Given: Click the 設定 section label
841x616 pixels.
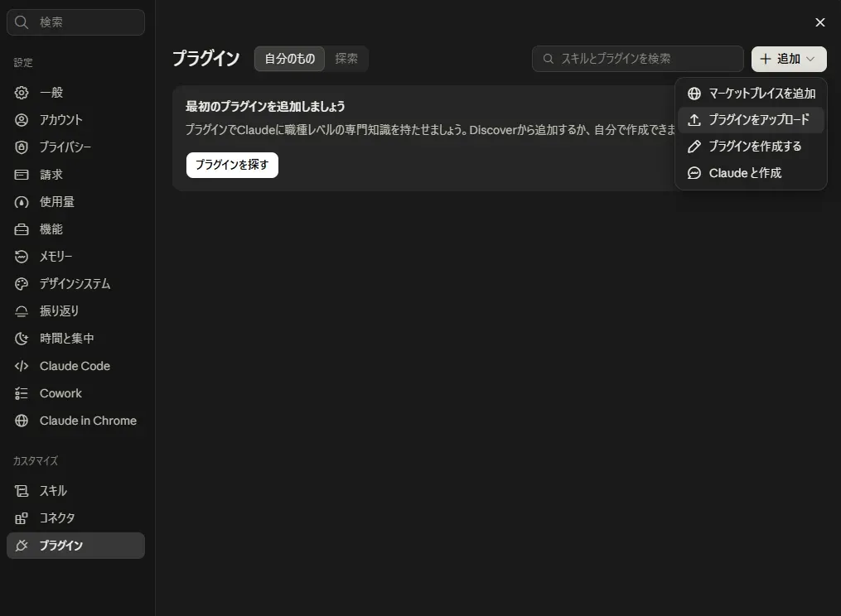Looking at the screenshot, I should [x=23, y=63].
